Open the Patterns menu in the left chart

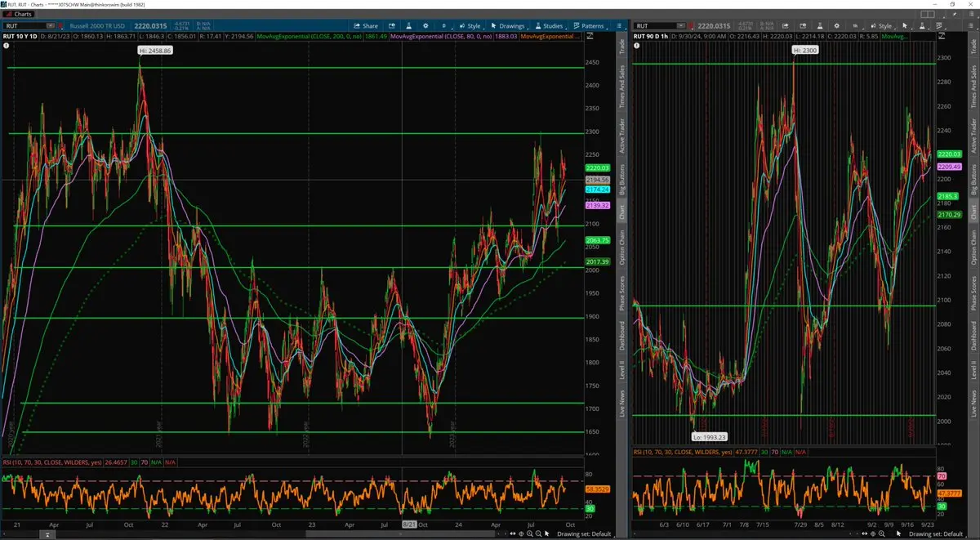click(x=591, y=26)
